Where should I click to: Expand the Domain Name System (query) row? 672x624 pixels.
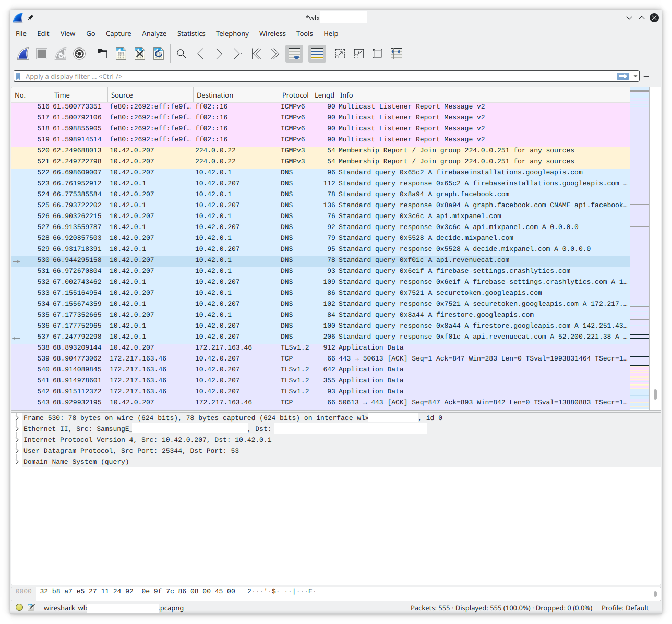[x=17, y=462]
